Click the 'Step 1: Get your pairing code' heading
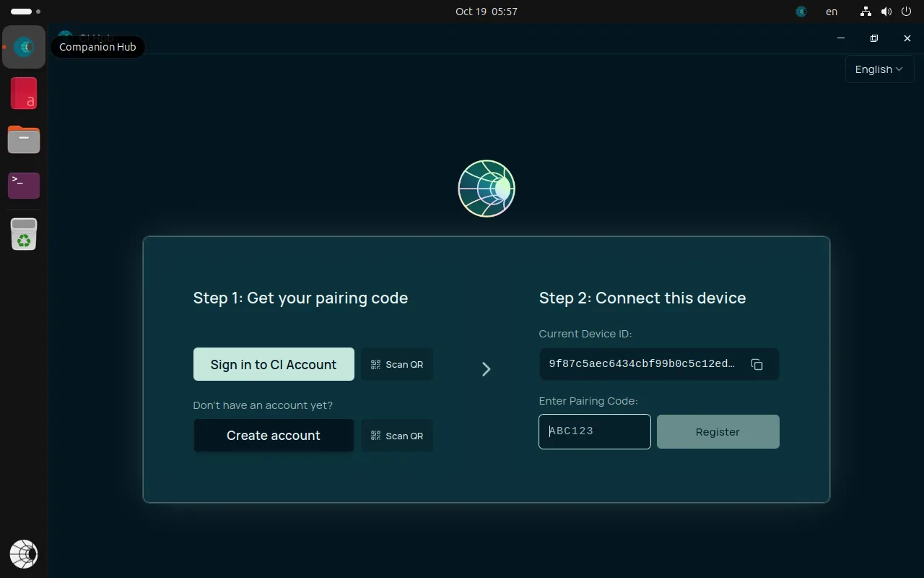The width and height of the screenshot is (924, 578). tap(300, 298)
